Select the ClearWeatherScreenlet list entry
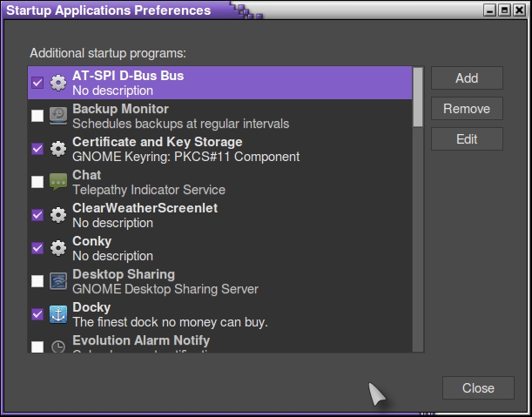 coord(218,215)
